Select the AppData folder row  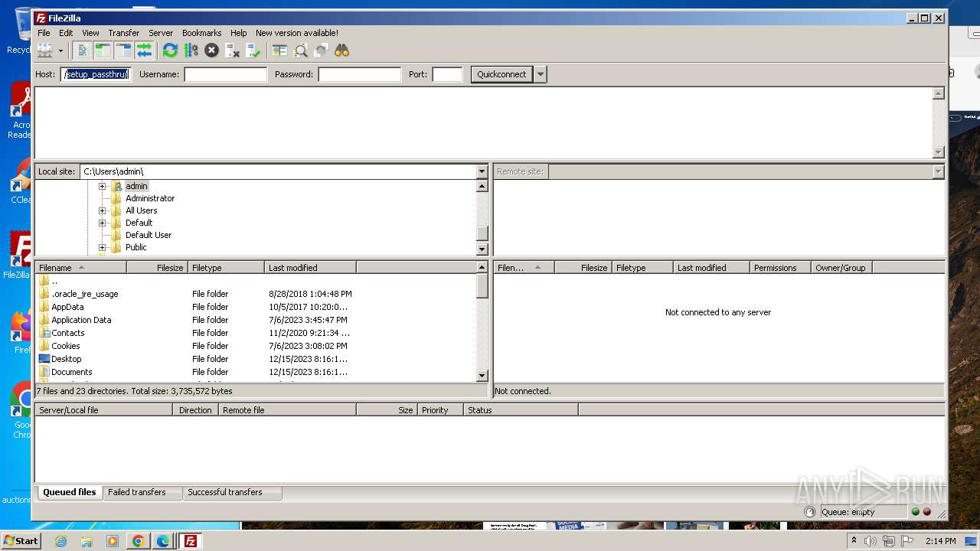pyautogui.click(x=255, y=307)
